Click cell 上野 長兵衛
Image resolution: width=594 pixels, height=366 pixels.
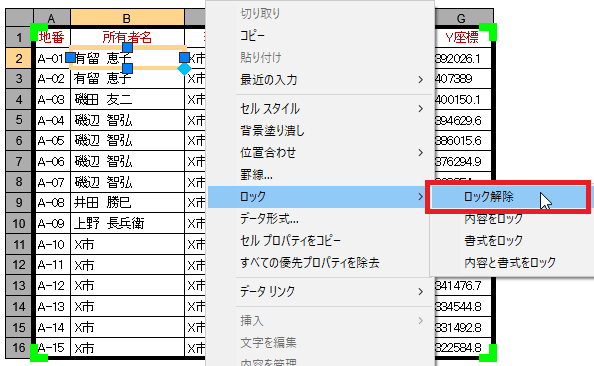tap(127, 223)
